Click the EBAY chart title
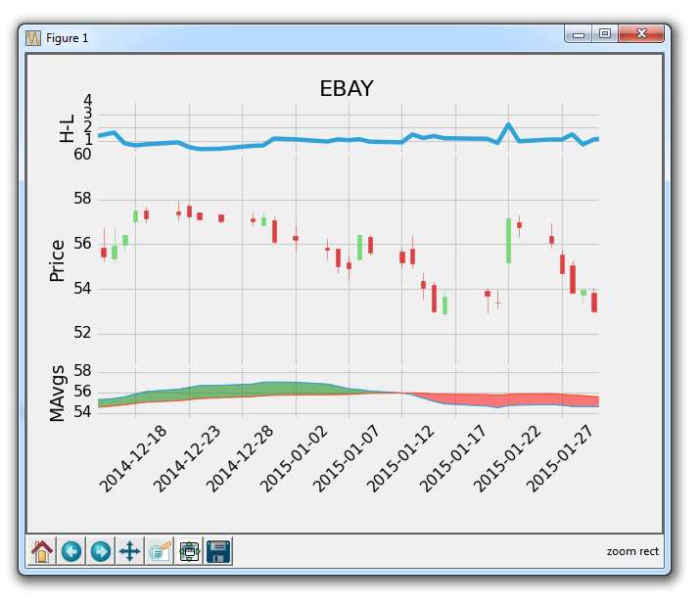 click(347, 88)
